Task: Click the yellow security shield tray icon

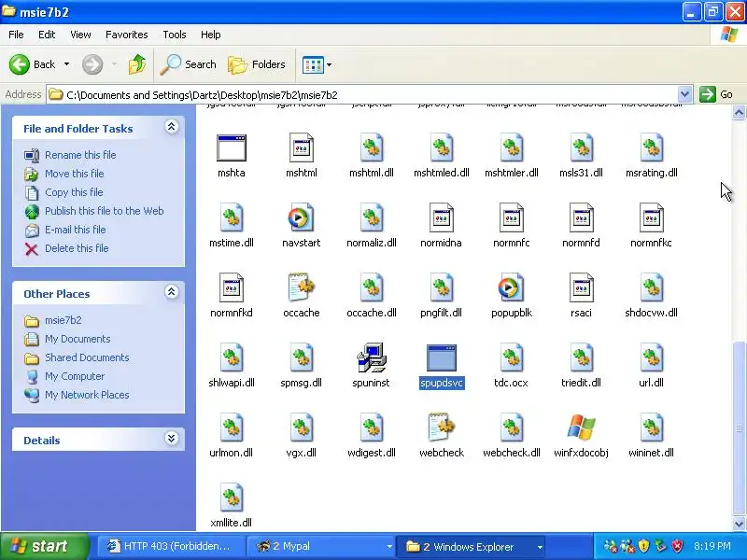Action: tap(643, 546)
